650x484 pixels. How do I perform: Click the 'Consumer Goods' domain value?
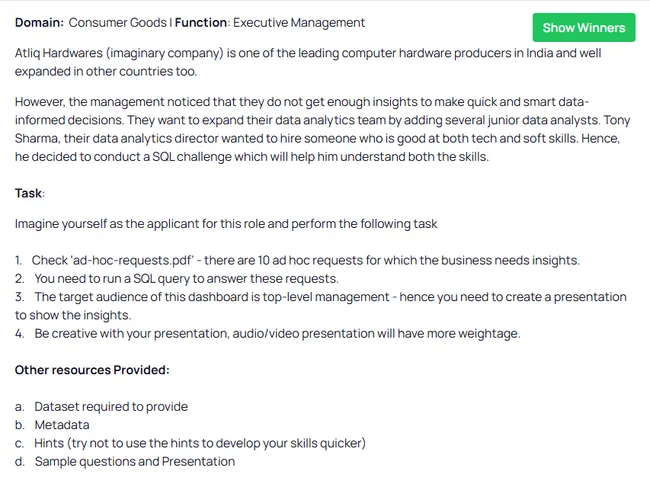coord(117,22)
